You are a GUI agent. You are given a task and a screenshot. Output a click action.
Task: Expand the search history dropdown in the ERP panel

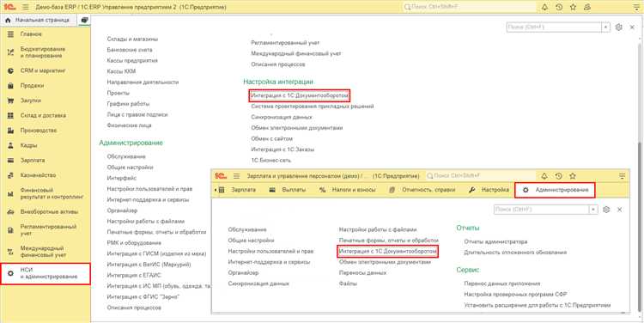pyautogui.click(x=606, y=27)
